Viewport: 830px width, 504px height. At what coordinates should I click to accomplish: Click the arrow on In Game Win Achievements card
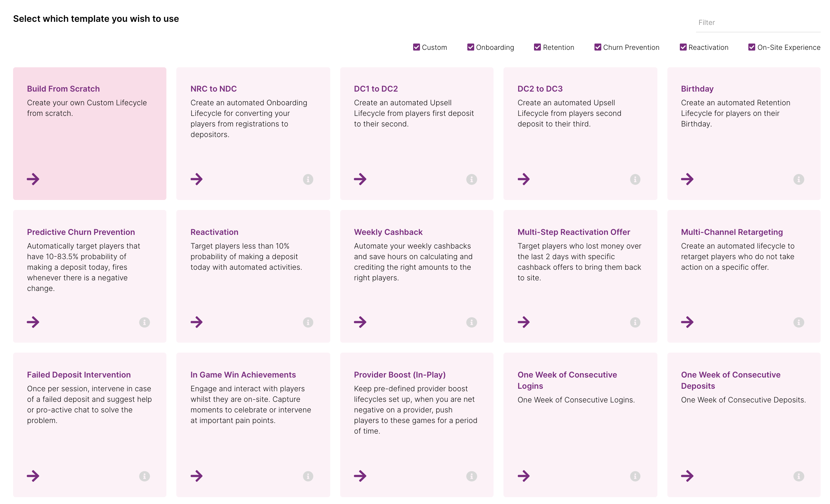[196, 476]
